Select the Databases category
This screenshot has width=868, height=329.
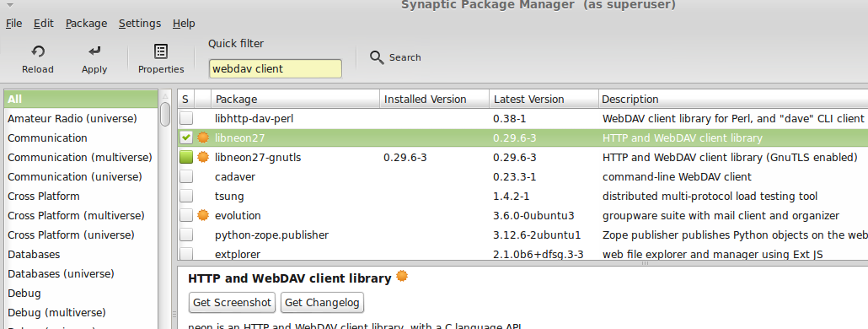point(82,254)
